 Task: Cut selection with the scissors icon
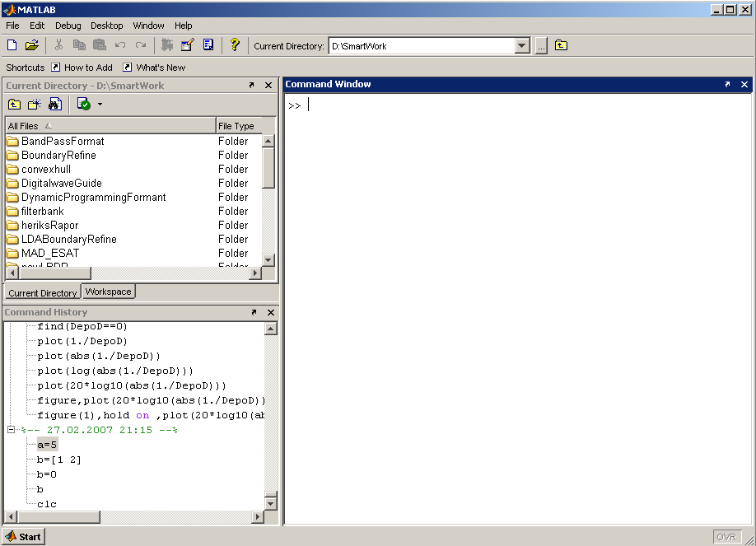pos(58,45)
